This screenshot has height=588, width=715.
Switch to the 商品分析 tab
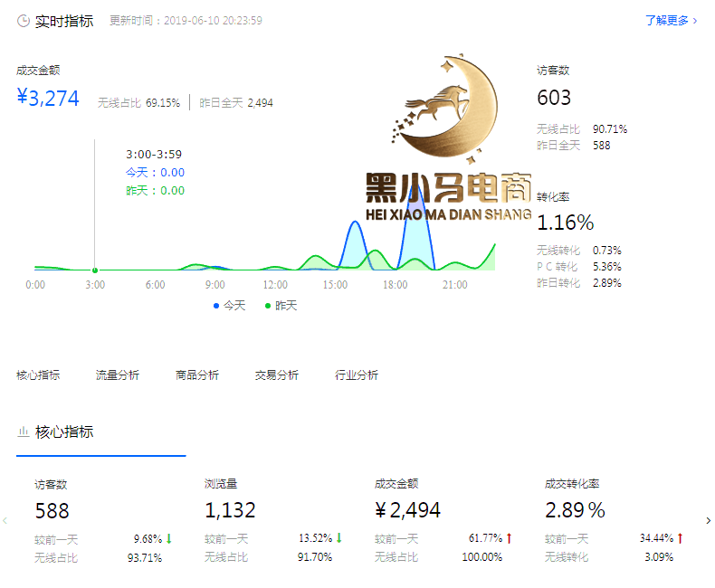pos(197,375)
